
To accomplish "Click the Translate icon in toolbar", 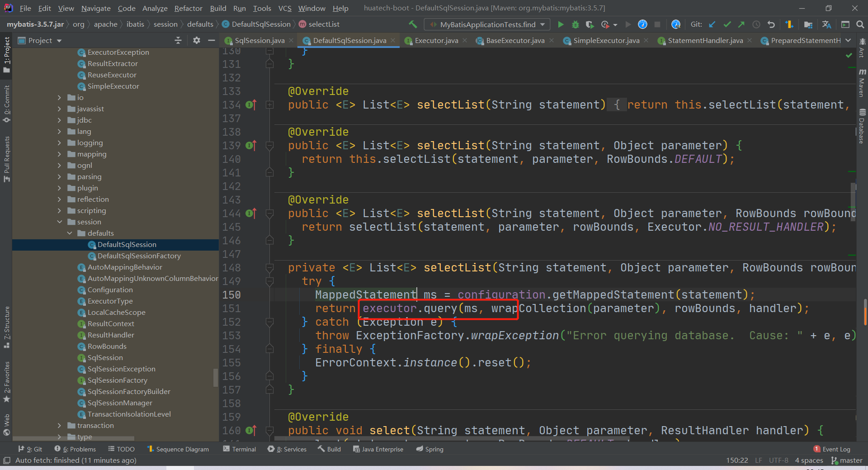I will tap(827, 24).
